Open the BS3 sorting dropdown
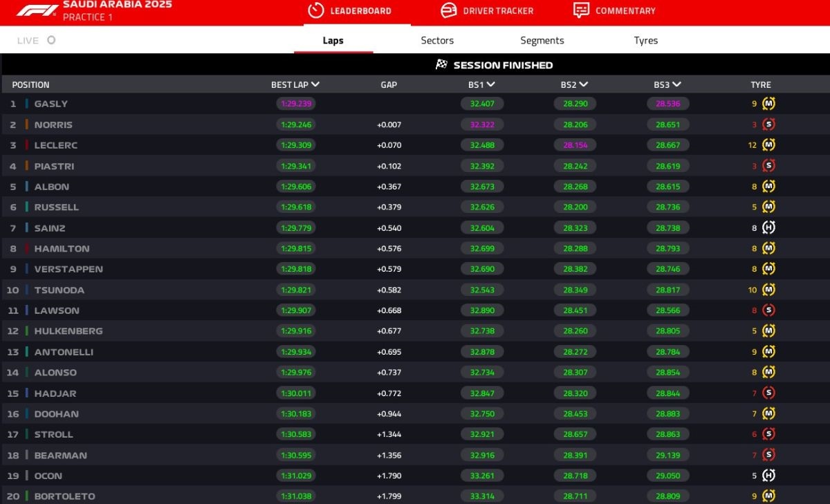 [x=677, y=84]
